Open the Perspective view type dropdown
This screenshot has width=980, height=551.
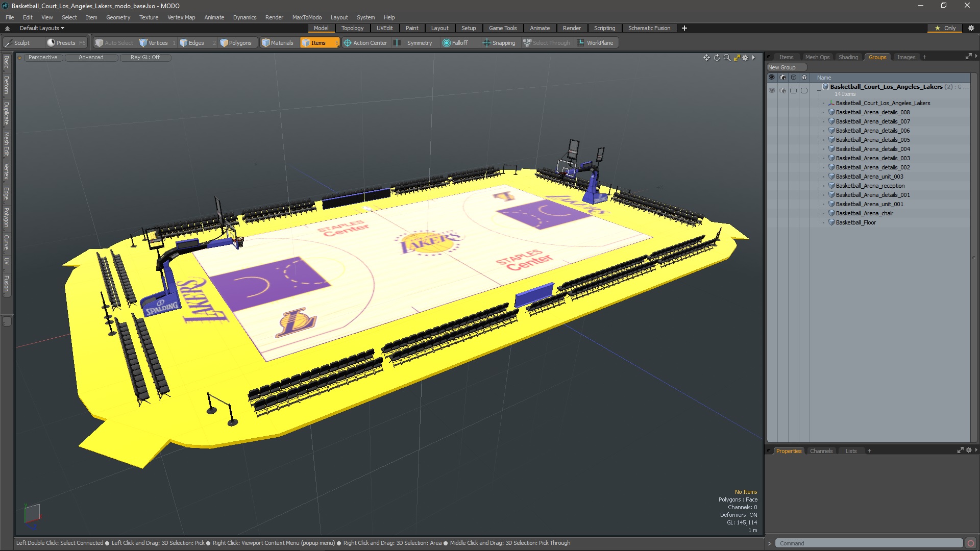coord(43,58)
